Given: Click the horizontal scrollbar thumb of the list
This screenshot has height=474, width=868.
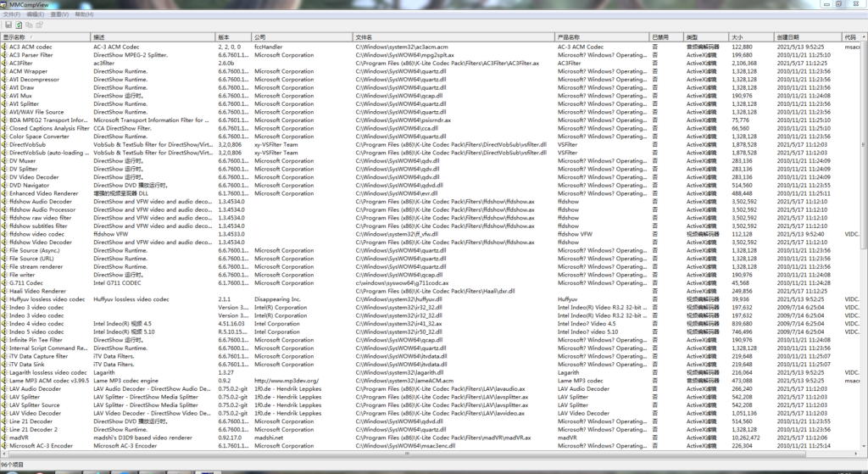Looking at the screenshot, I should 407,454.
